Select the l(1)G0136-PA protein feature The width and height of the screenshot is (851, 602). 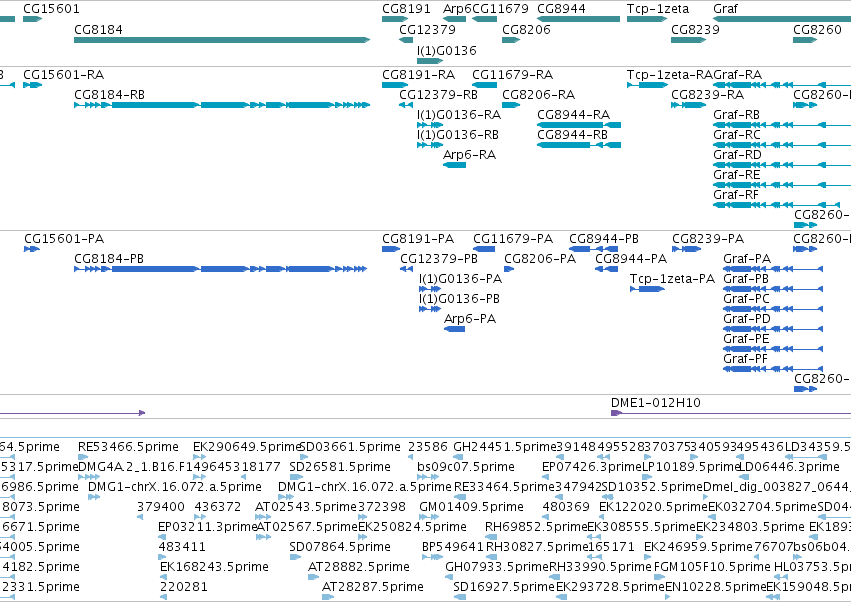[430, 289]
